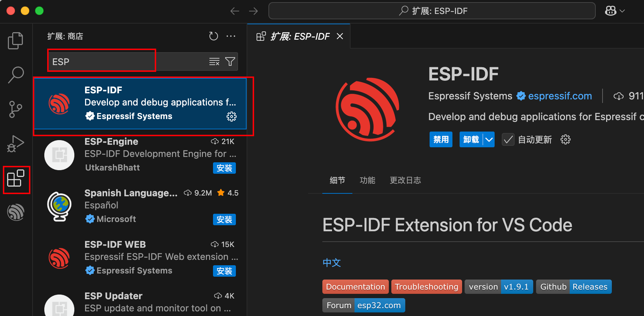644x316 pixels.
Task: Toggle the auto update checkbox (自动更新)
Action: 508,139
